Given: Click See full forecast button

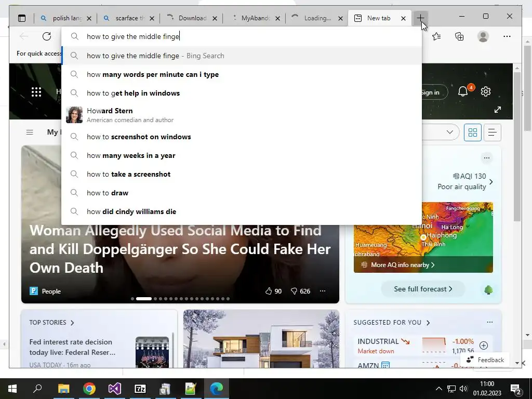Looking at the screenshot, I should (x=423, y=289).
